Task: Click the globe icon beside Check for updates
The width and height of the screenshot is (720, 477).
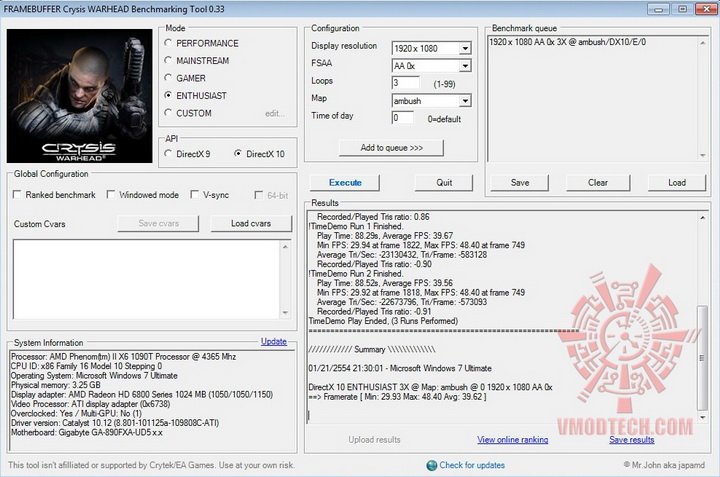Action: (432, 466)
